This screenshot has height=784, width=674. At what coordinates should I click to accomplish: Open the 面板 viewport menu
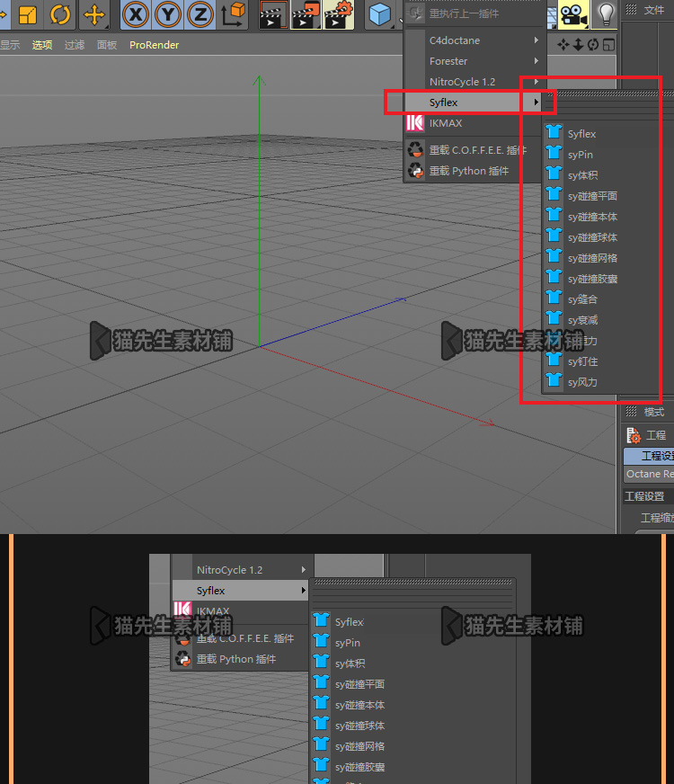coord(107,45)
